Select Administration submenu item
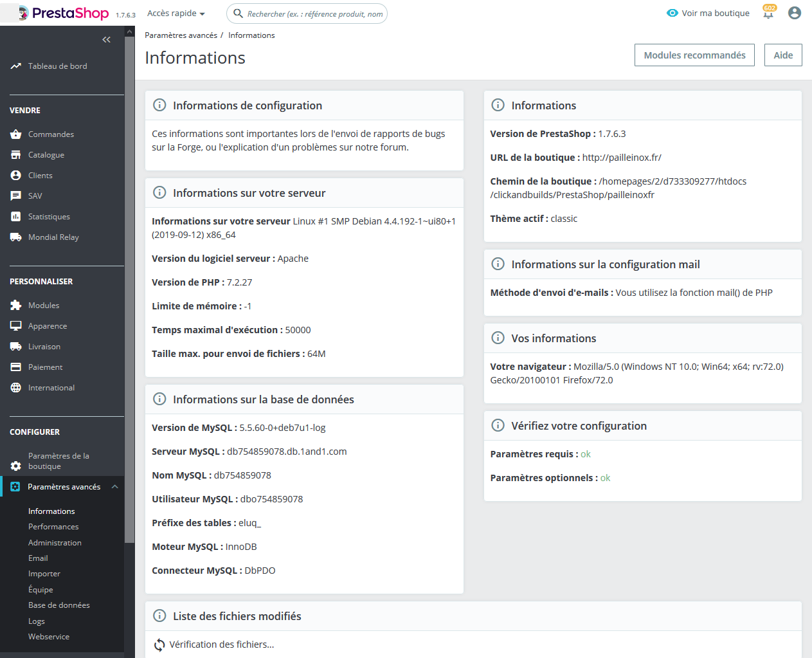The width and height of the screenshot is (812, 658). point(55,543)
